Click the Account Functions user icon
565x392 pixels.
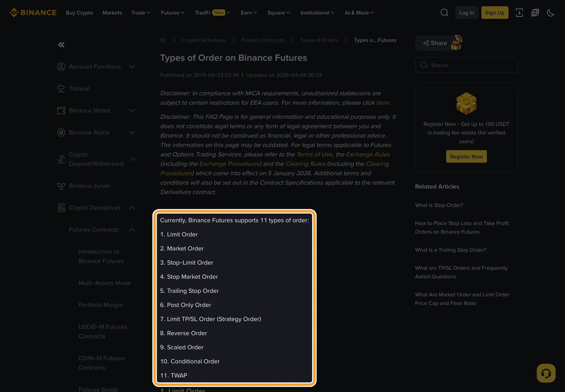pyautogui.click(x=61, y=67)
